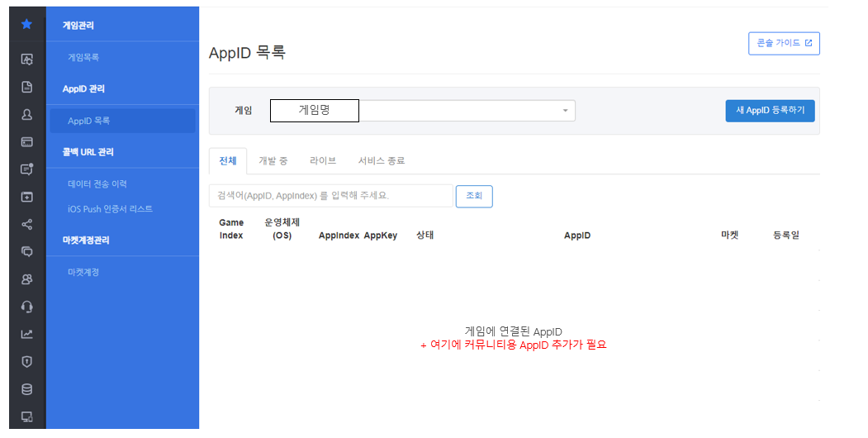Click the 상태 column header
This screenshot has width=868, height=438.
point(425,236)
